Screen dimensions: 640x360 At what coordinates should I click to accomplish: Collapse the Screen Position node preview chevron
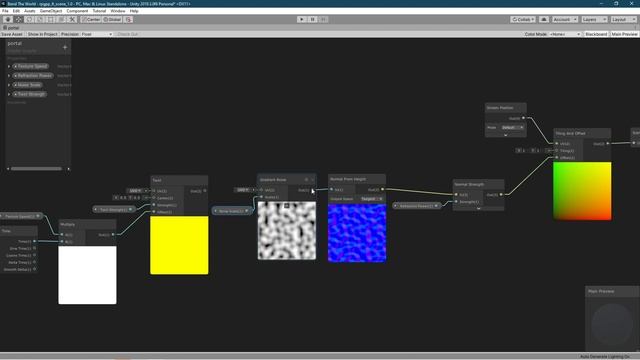(x=506, y=135)
